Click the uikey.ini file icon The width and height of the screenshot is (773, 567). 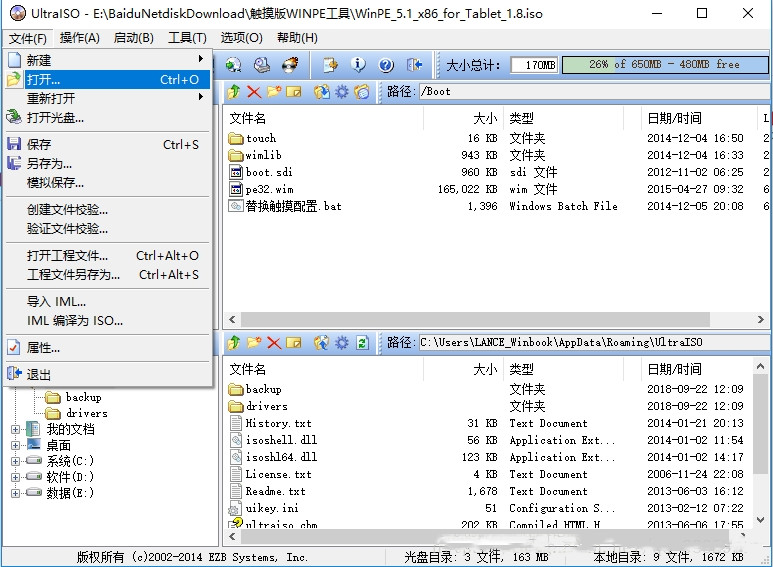234,508
